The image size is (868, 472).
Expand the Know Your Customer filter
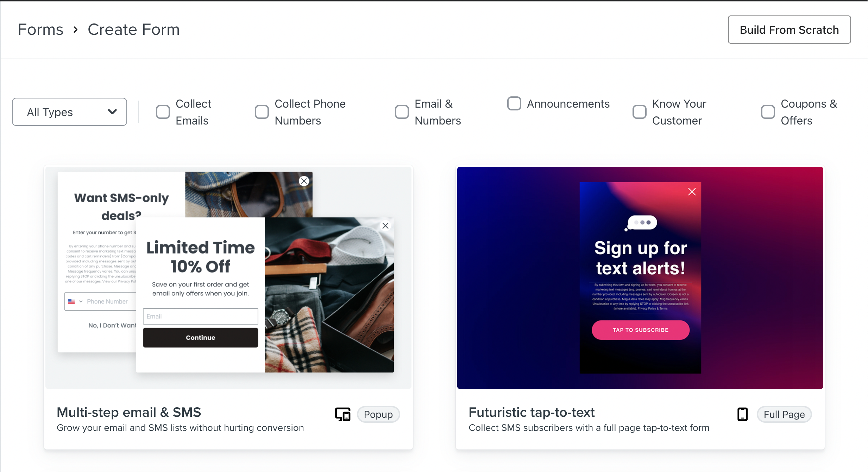coord(640,112)
